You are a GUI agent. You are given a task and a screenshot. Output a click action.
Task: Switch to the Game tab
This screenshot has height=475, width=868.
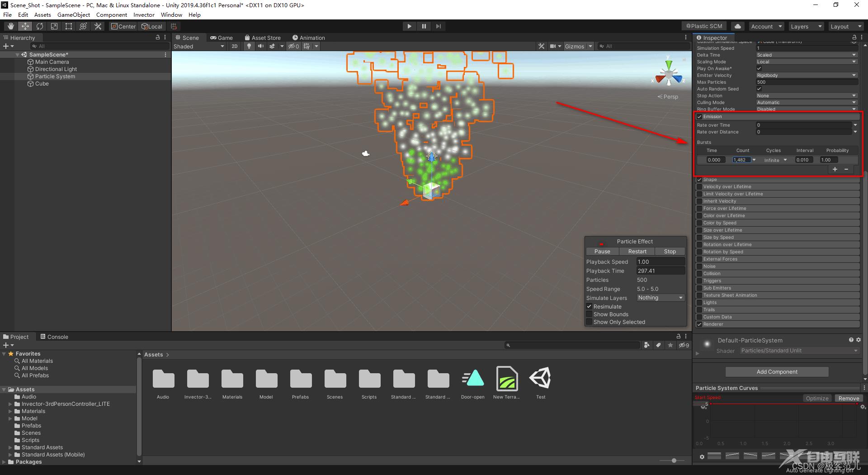click(x=221, y=38)
